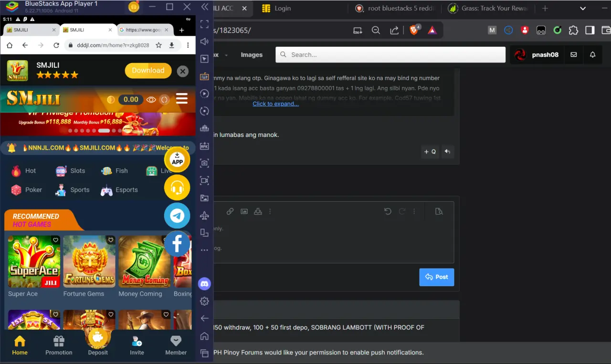Select the Fish games category
Image resolution: width=611 pixels, height=364 pixels.
tap(115, 171)
